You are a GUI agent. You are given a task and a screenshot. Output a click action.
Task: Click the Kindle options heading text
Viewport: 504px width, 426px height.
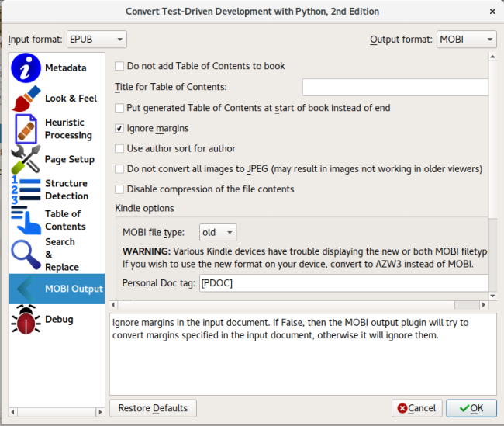coord(145,208)
